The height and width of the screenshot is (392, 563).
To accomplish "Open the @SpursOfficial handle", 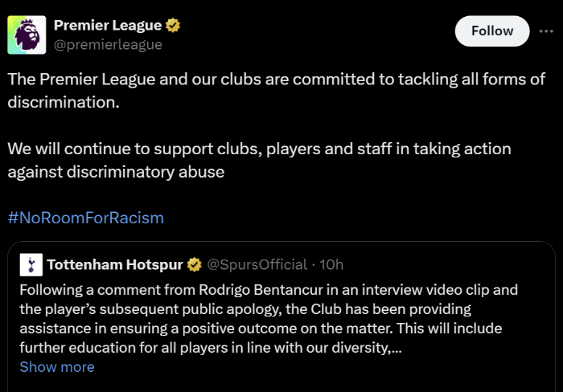I will tap(257, 265).
